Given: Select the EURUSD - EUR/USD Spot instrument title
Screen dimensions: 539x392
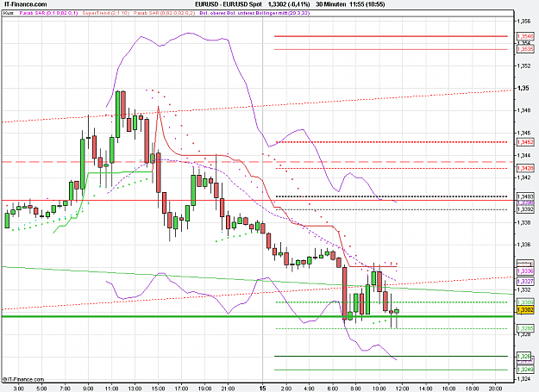Looking at the screenshot, I should [x=229, y=4].
